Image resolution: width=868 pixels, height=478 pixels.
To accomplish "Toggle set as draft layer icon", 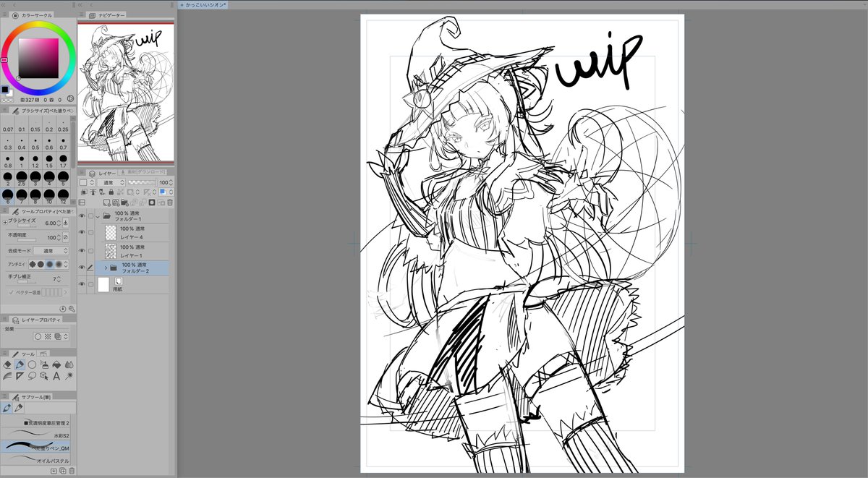I will coord(101,192).
